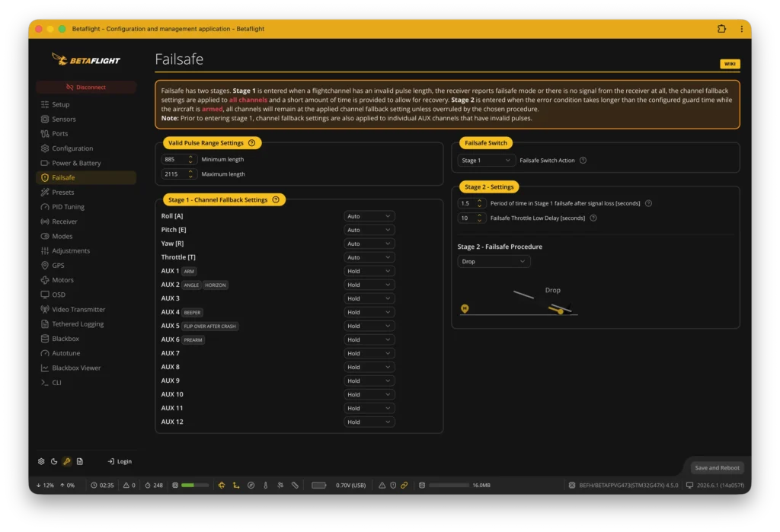Show help for Failsafe Throttle Low Delay
Image resolution: width=780 pixels, height=532 pixels.
[593, 218]
